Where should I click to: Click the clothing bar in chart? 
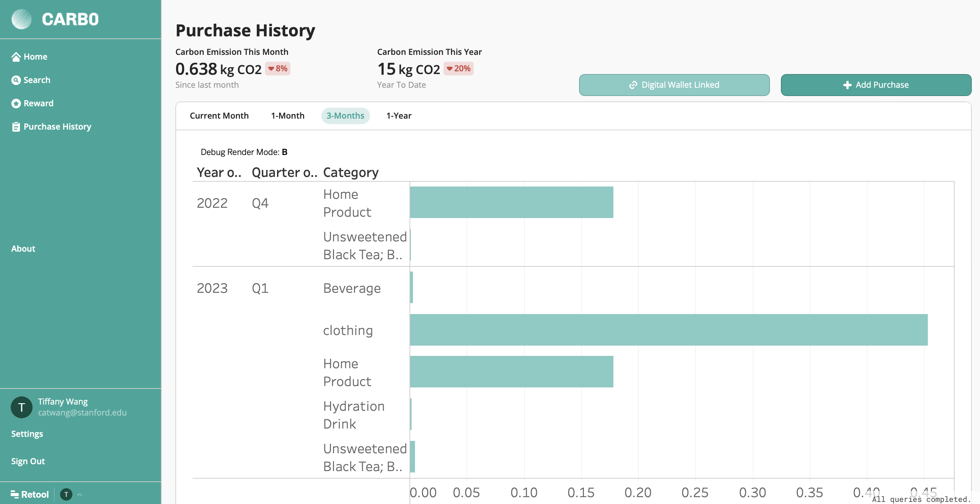pos(668,329)
